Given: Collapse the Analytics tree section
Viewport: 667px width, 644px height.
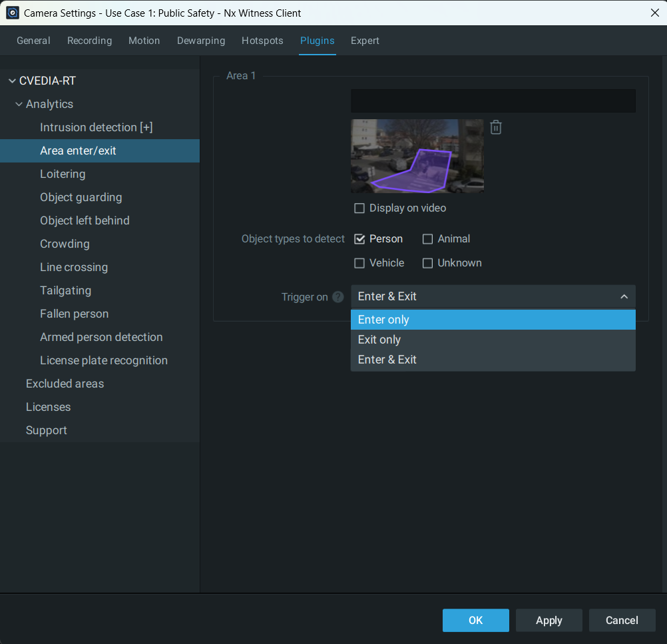Looking at the screenshot, I should pyautogui.click(x=19, y=105).
